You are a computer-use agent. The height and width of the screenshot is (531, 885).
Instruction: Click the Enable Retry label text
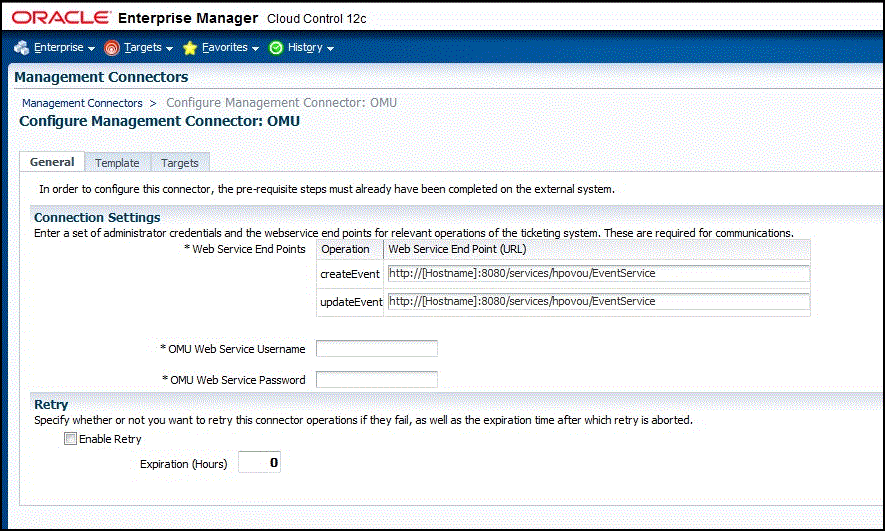pyautogui.click(x=110, y=439)
